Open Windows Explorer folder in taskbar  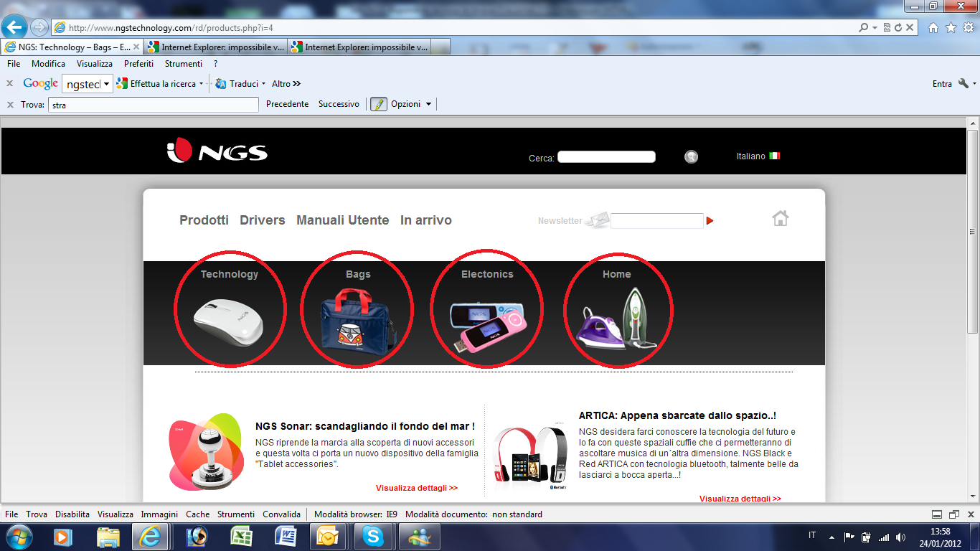pos(108,536)
